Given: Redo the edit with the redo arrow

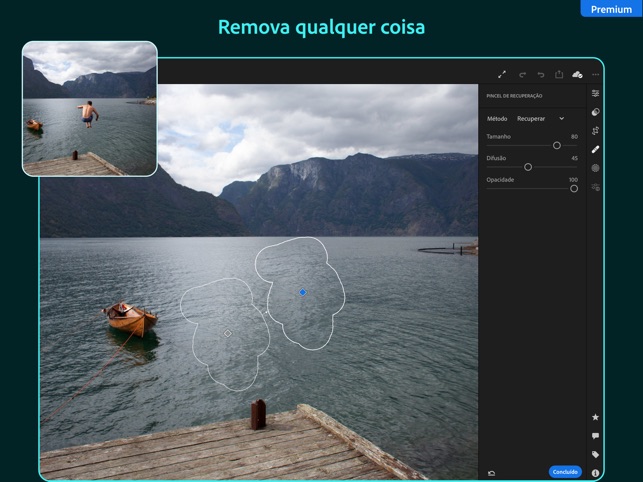Looking at the screenshot, I should tap(522, 74).
